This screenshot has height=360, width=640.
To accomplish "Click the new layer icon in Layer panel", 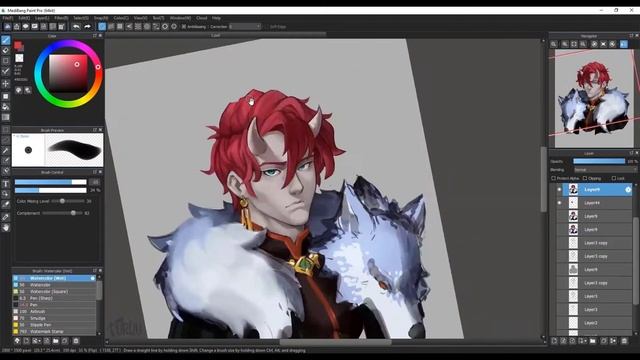I will [x=554, y=340].
